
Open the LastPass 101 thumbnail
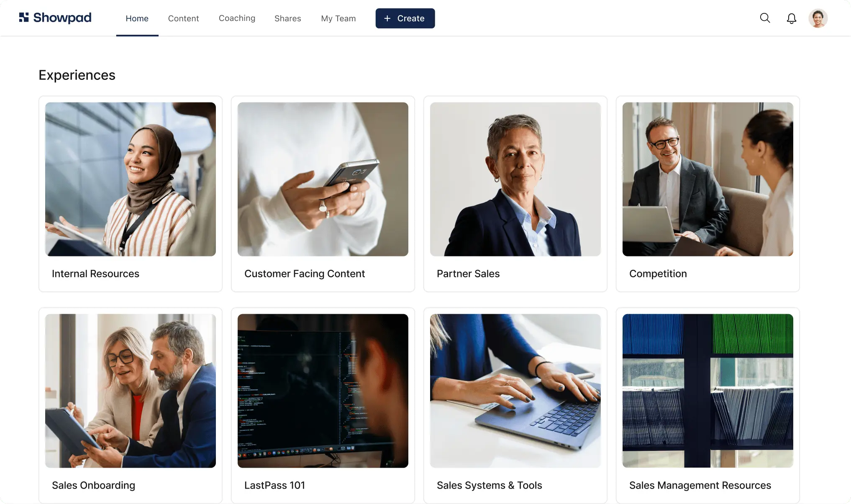coord(323,391)
